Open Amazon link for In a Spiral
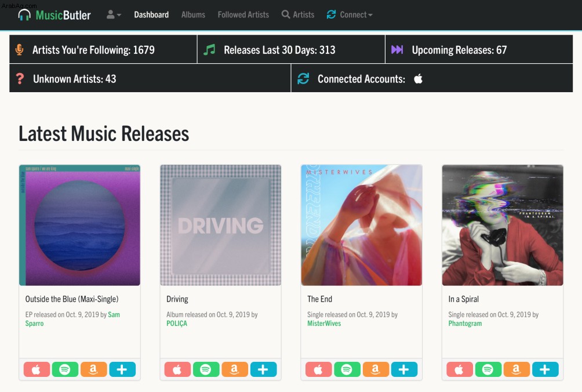 [x=516, y=369]
